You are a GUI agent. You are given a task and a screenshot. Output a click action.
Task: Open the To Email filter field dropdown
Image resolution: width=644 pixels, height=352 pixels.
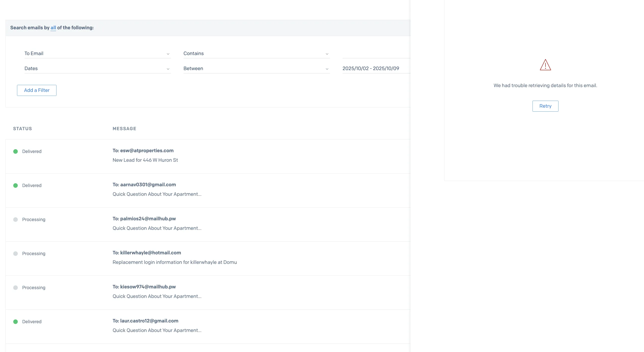coord(97,54)
